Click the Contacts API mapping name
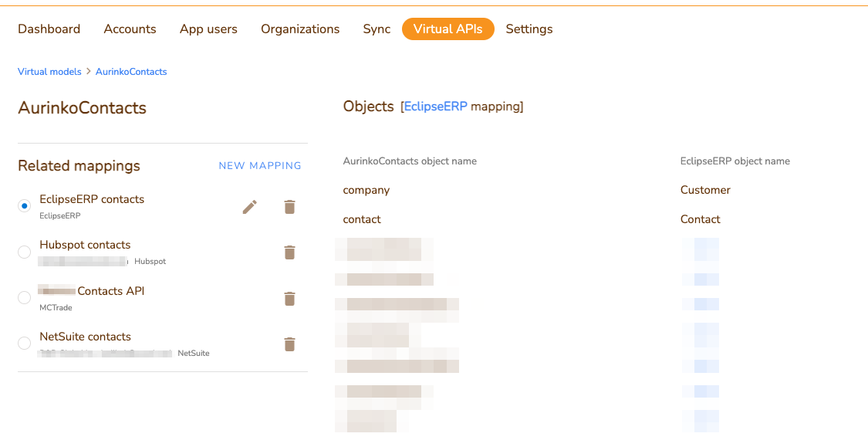The width and height of the screenshot is (868, 447). [110, 291]
